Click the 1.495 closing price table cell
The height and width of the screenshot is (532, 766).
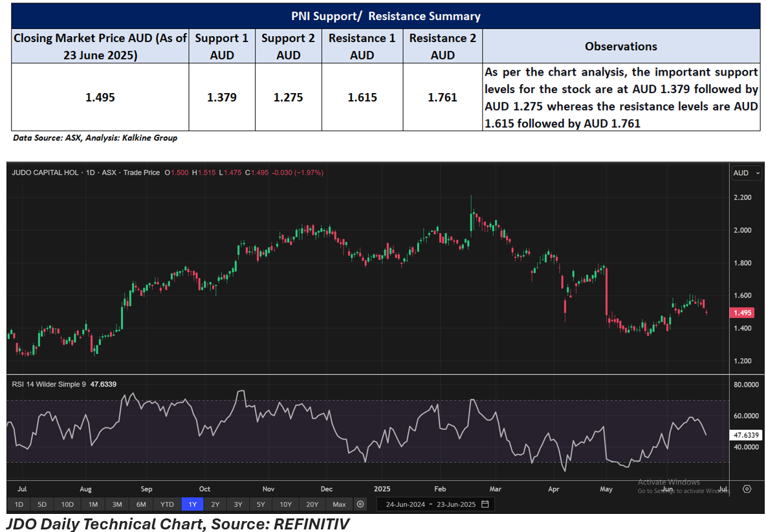pyautogui.click(x=100, y=97)
